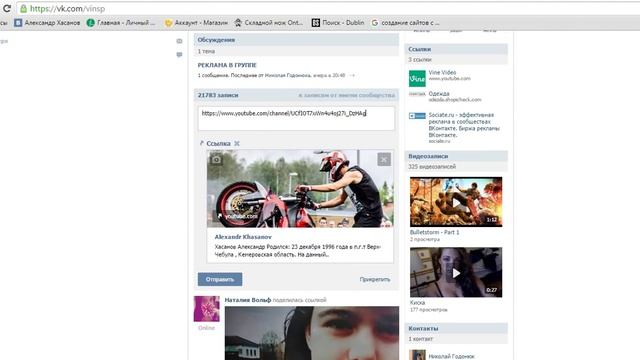640x360 pixels.
Task: Open the shared image in Наталия Вольф post
Action: [312, 333]
